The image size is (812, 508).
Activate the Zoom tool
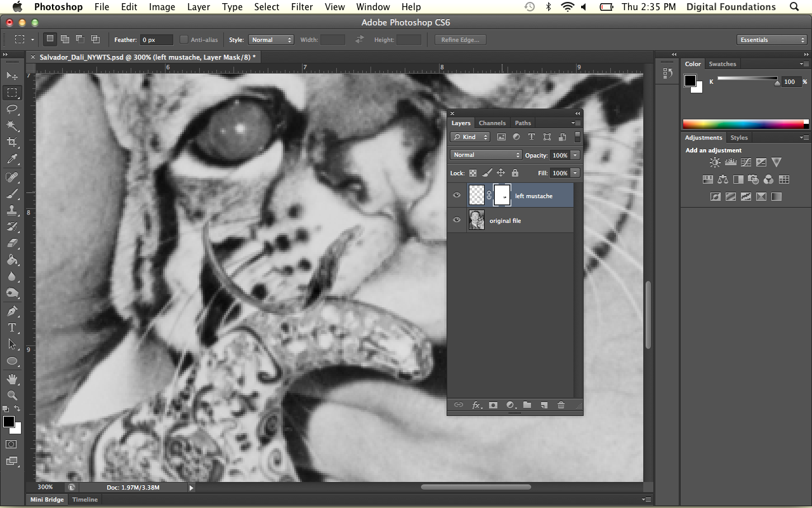12,395
